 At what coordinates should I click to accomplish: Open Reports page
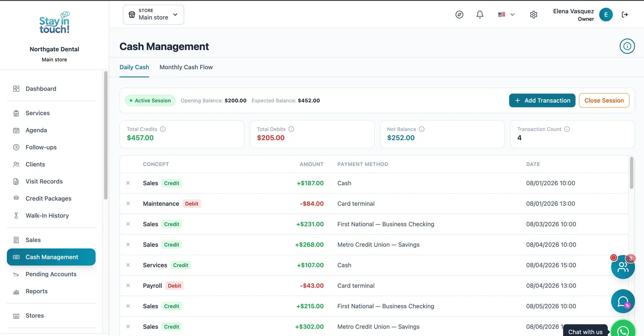51,291
